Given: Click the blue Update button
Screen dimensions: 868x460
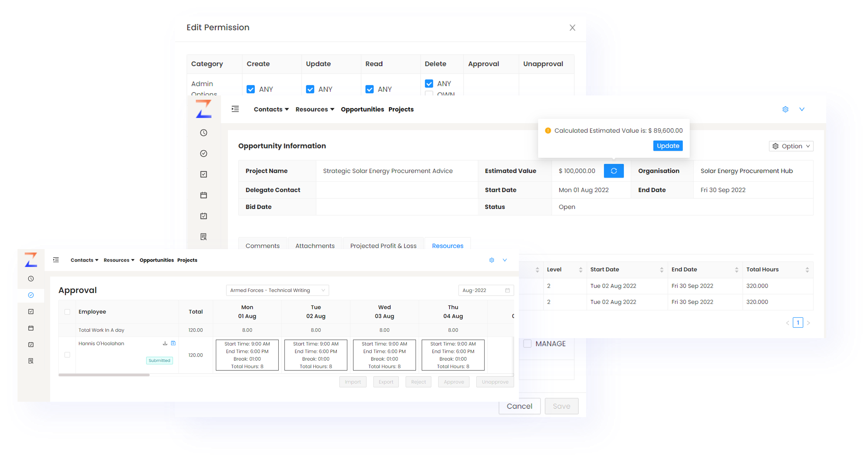Looking at the screenshot, I should coord(668,146).
